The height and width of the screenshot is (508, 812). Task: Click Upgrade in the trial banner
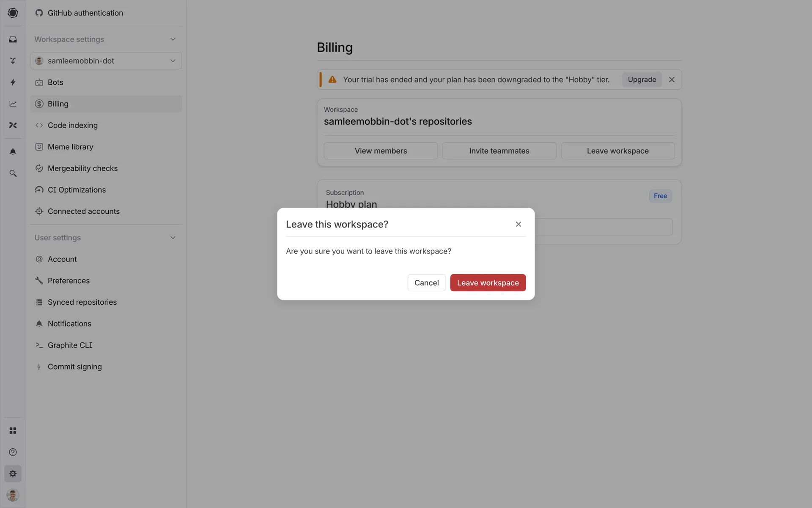click(642, 80)
